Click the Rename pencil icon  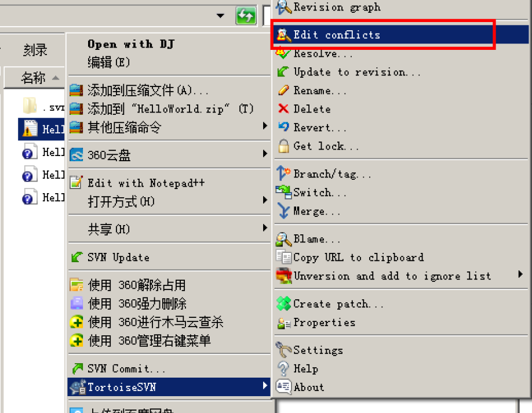click(283, 90)
